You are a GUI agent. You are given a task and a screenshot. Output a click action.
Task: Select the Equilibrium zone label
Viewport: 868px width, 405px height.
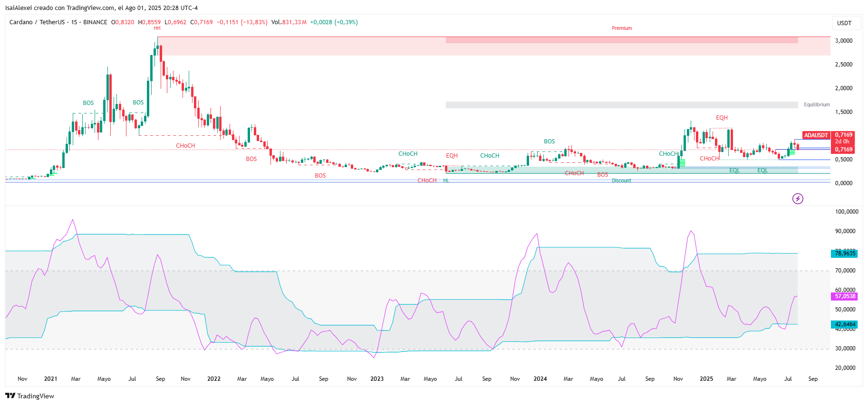(x=817, y=104)
